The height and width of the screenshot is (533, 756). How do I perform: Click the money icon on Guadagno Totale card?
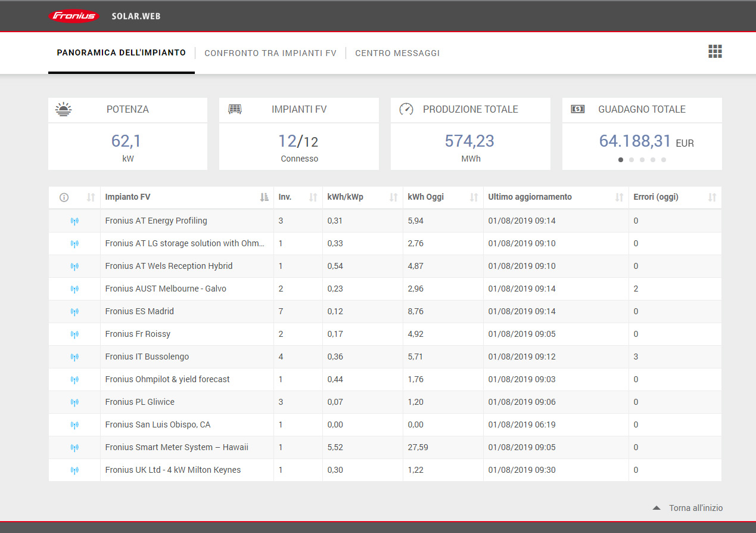coord(577,109)
